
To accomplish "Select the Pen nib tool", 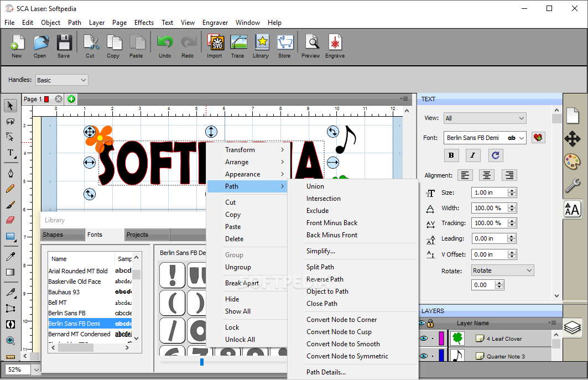I will click(x=11, y=173).
